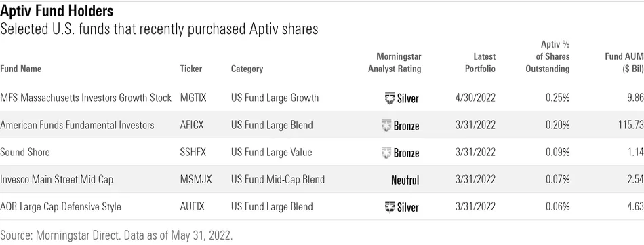
Task: Click the Ticker column header
Action: point(191,69)
